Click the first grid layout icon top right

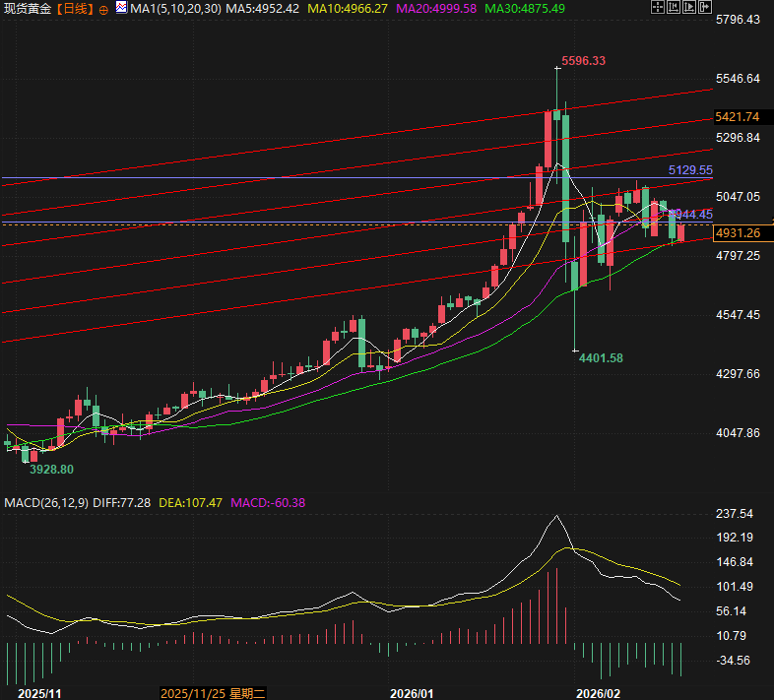coord(658,7)
